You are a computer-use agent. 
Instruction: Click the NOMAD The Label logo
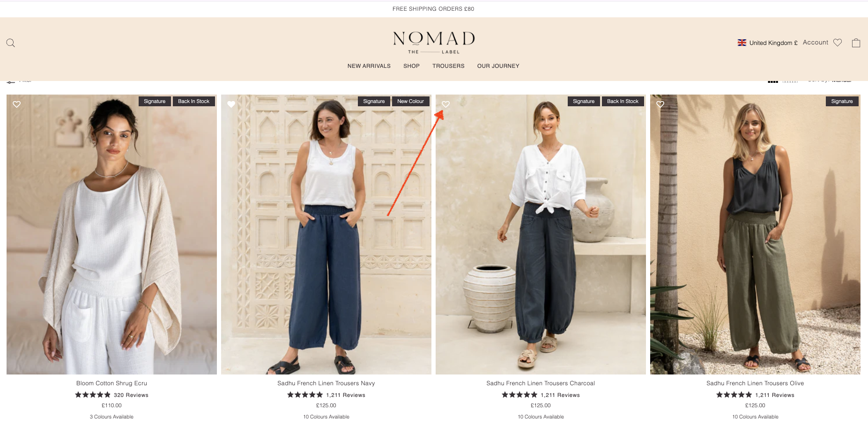434,43
